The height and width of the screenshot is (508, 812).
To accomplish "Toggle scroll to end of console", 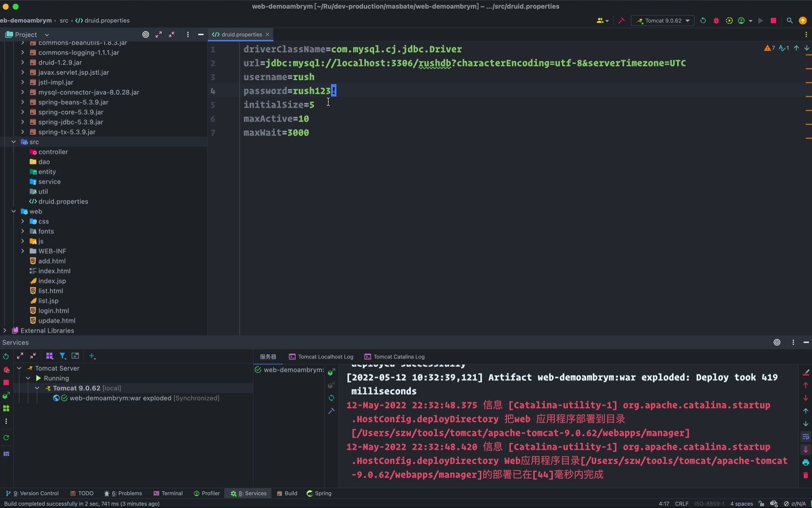I will [x=805, y=450].
